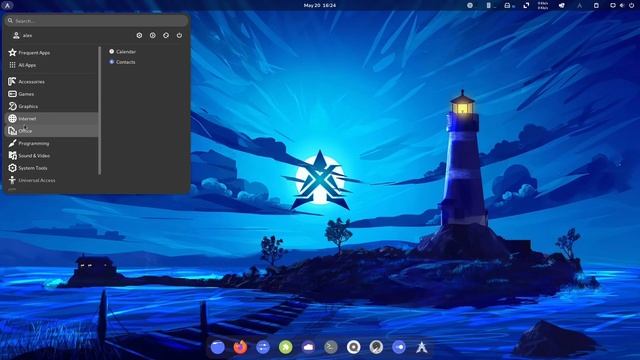Open the cloud icon in the dock
The height and width of the screenshot is (360, 640).
point(309,347)
